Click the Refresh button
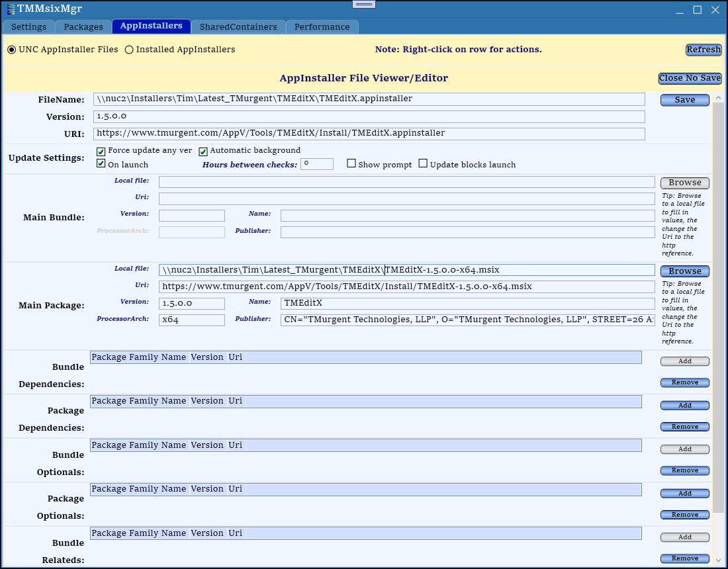The width and height of the screenshot is (728, 569). (704, 50)
